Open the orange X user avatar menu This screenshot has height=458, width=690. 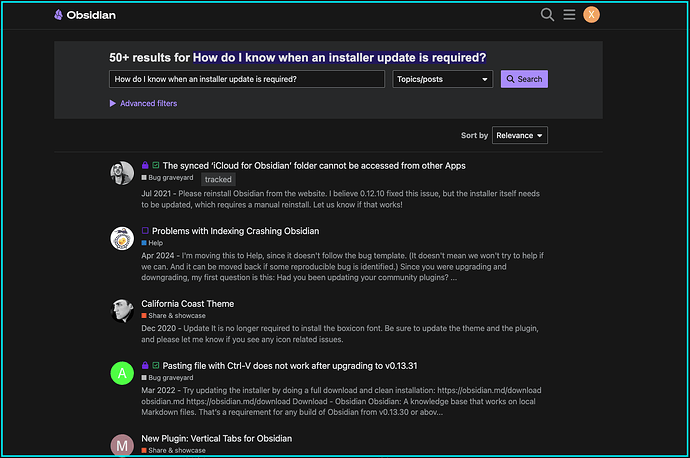tap(591, 15)
